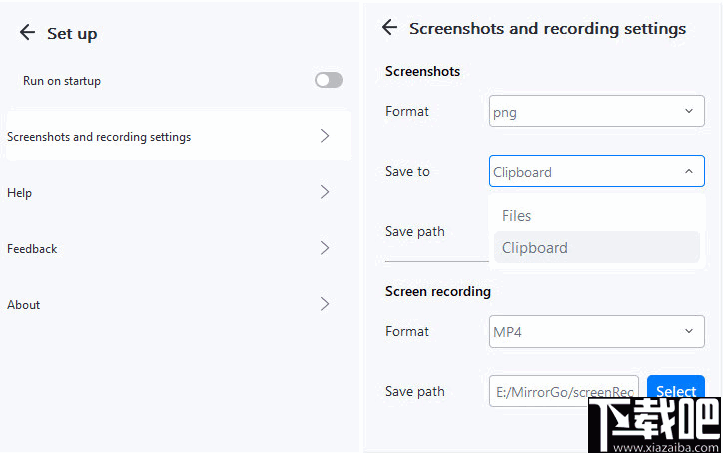Open the About menu item

point(24,304)
